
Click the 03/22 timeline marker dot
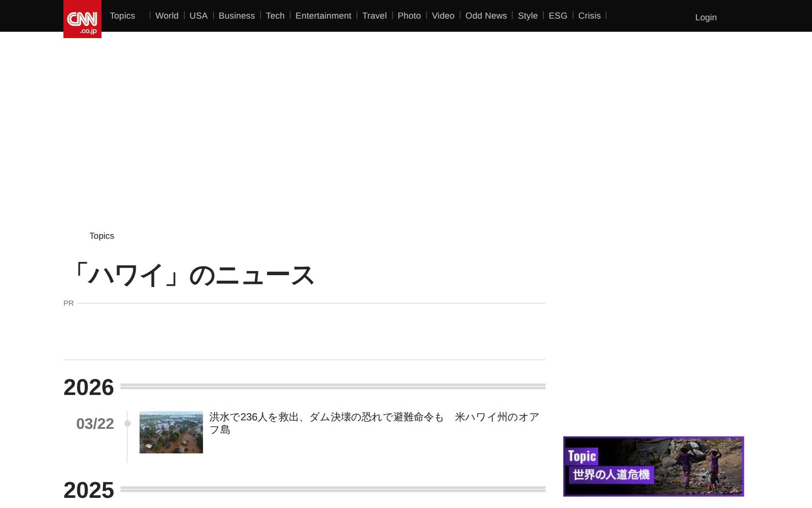tap(127, 423)
